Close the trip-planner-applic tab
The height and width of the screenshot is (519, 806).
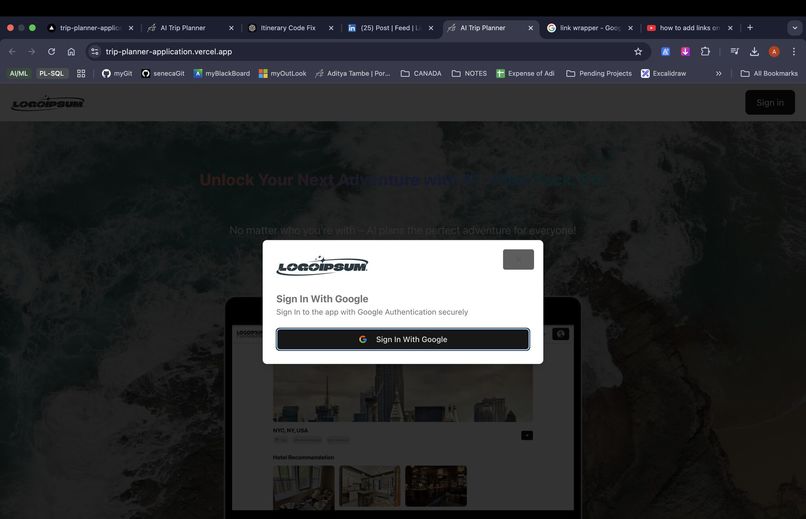(x=131, y=28)
